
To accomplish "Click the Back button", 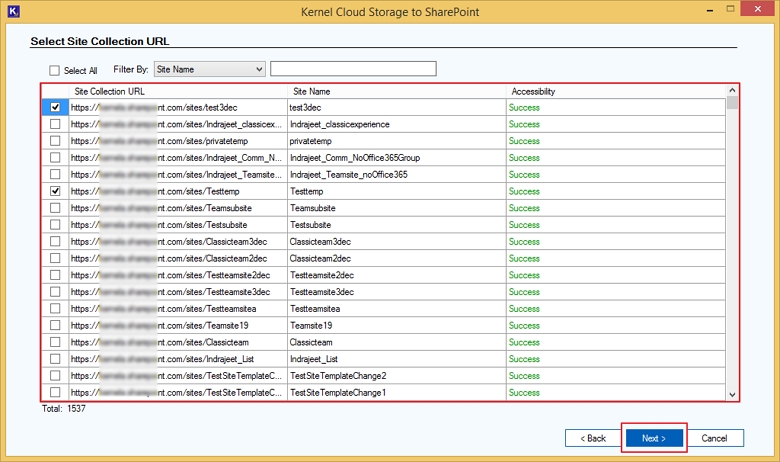I will [x=593, y=438].
